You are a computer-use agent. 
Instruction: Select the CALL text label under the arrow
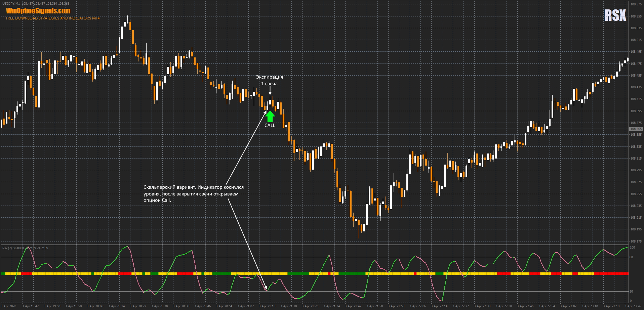tap(270, 125)
